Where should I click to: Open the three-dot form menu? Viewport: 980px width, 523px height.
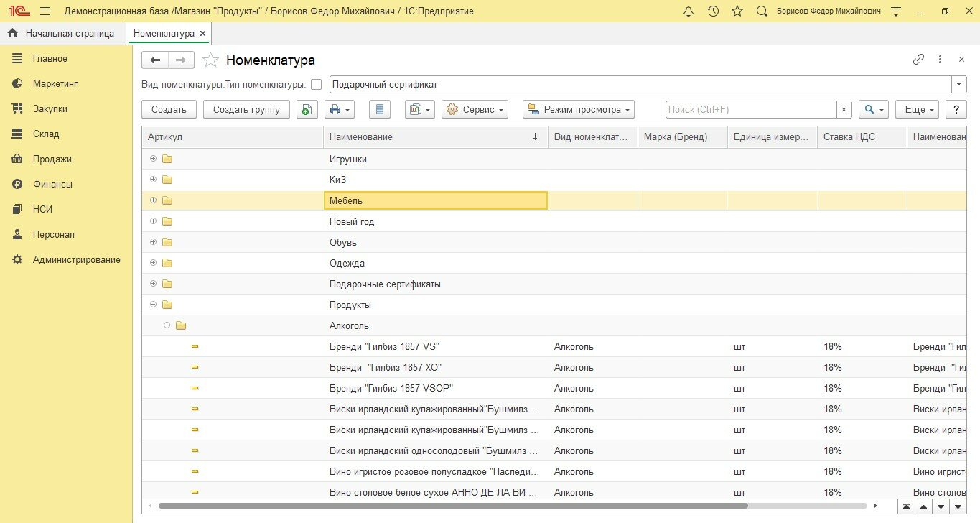[x=941, y=60]
